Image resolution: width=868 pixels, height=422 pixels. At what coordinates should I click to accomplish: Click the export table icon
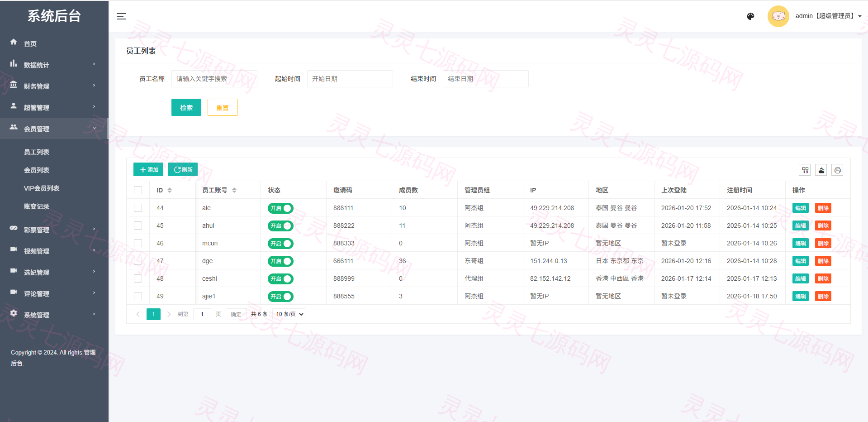[821, 170]
